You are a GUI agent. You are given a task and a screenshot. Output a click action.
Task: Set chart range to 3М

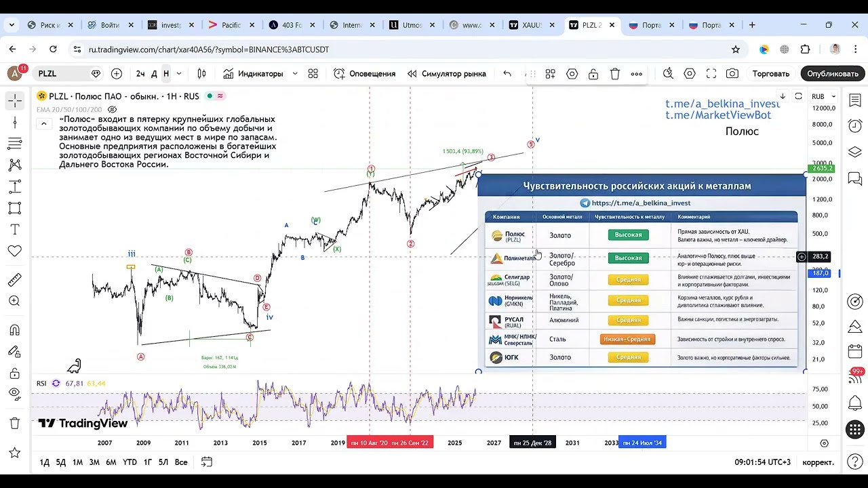point(94,462)
